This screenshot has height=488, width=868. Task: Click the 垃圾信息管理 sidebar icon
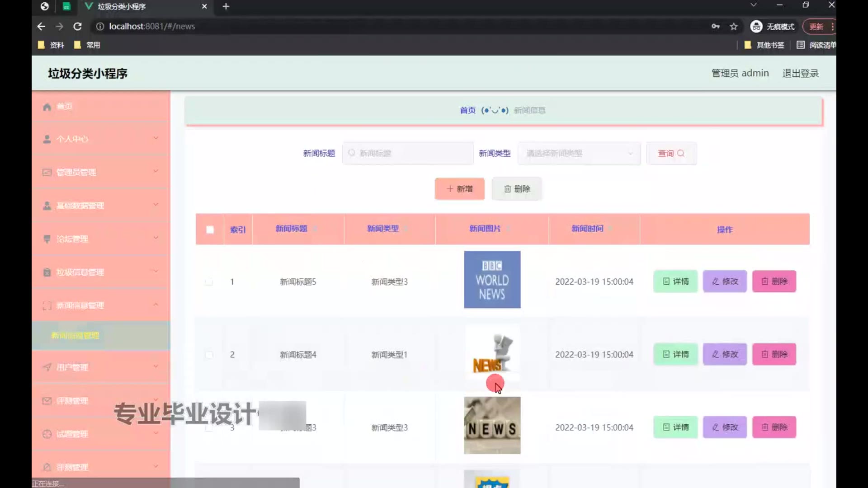click(x=47, y=272)
